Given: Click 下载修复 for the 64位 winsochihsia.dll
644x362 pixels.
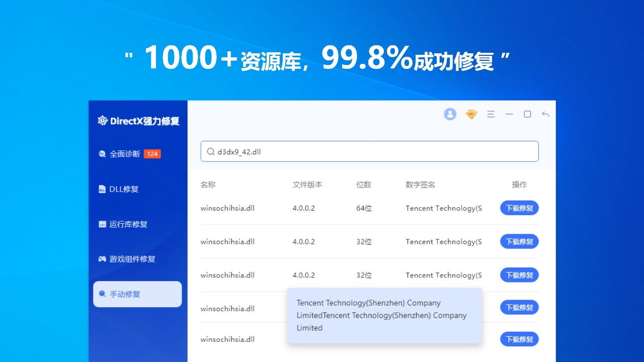Looking at the screenshot, I should point(519,208).
